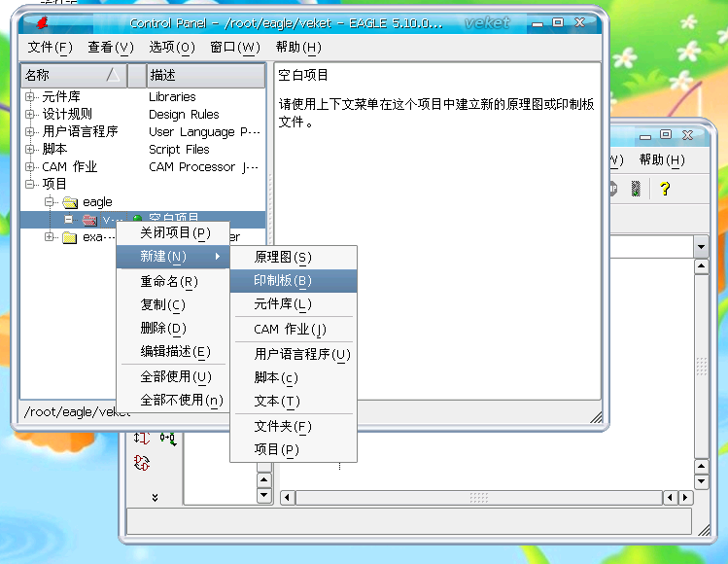Click the CAM Processor description text
This screenshot has width=728, height=564.
click(x=203, y=167)
